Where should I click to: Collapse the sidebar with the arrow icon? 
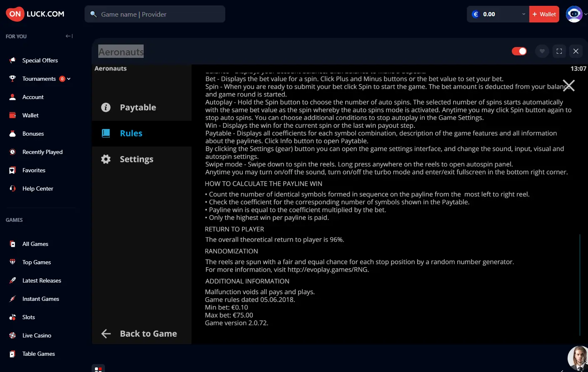coord(69,36)
